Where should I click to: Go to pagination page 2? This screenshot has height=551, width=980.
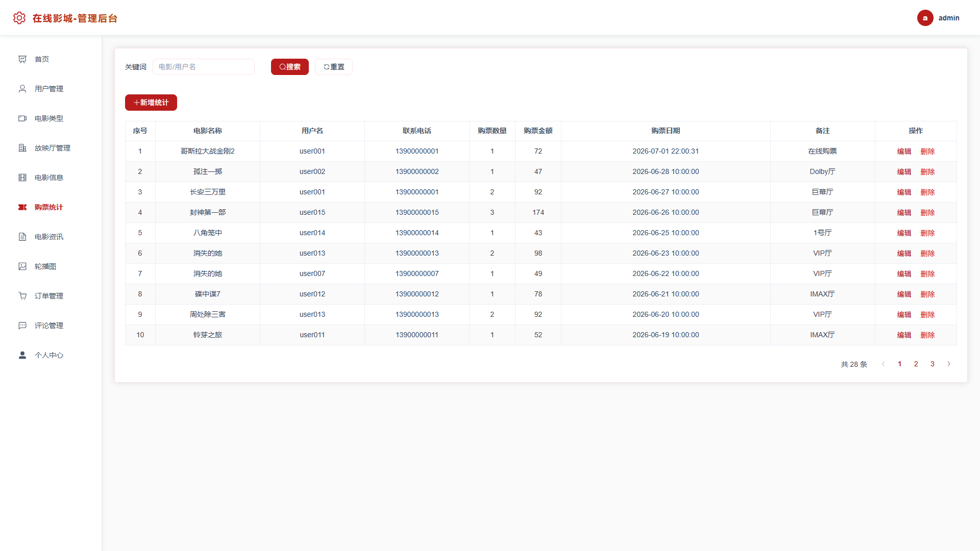coord(916,364)
